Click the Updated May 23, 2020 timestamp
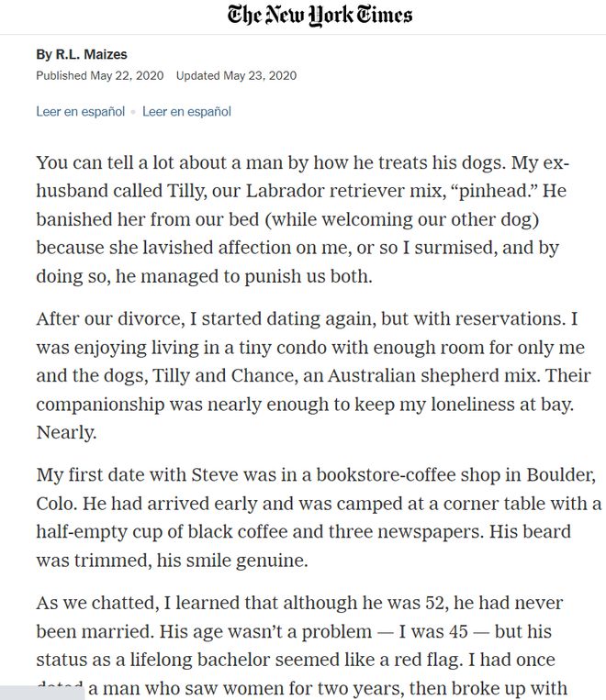The width and height of the screenshot is (606, 700). pyautogui.click(x=236, y=75)
